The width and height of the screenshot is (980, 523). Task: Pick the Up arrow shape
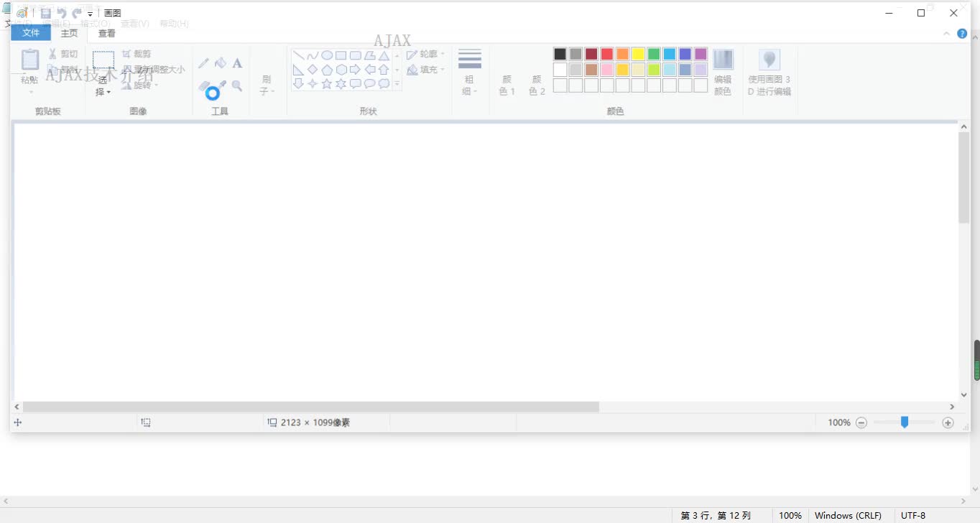(x=384, y=70)
